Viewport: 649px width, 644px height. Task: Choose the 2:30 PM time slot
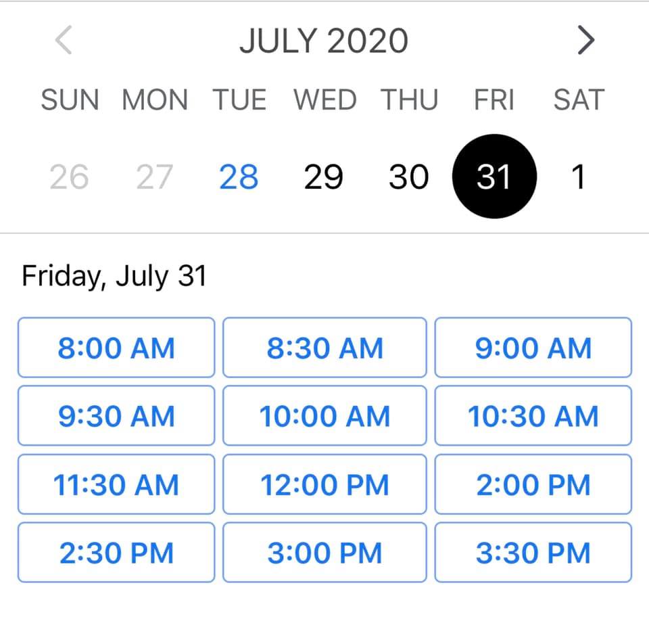point(116,553)
